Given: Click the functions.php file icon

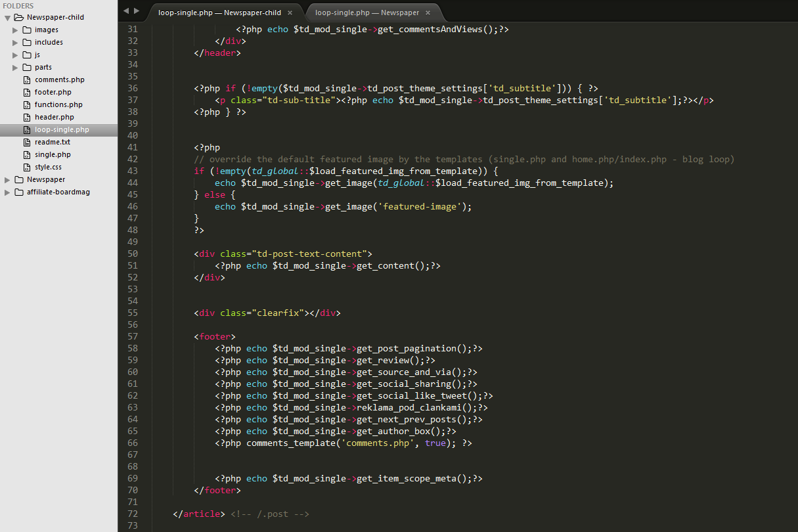Looking at the screenshot, I should [x=27, y=105].
